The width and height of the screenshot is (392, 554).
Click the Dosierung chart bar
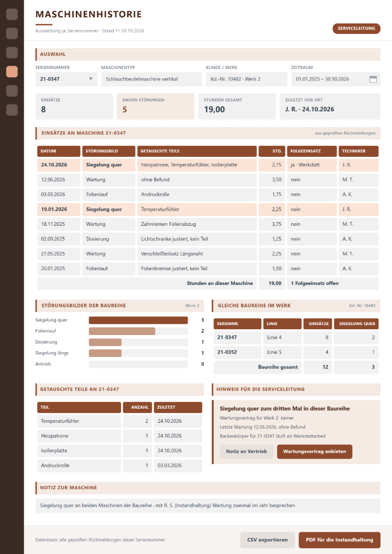click(x=106, y=342)
